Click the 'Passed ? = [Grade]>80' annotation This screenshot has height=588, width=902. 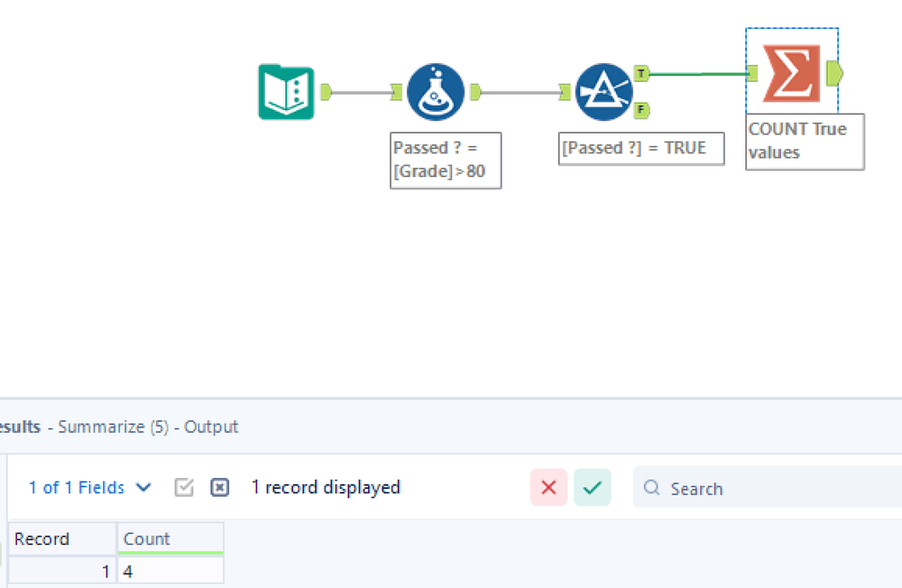tap(446, 160)
